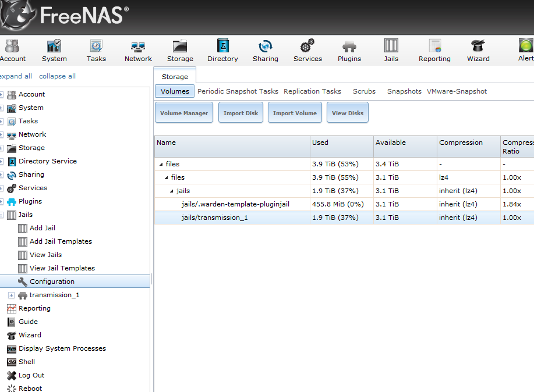534x392 pixels.
Task: Click the Services gear icon in sidebar
Action: (x=12, y=188)
